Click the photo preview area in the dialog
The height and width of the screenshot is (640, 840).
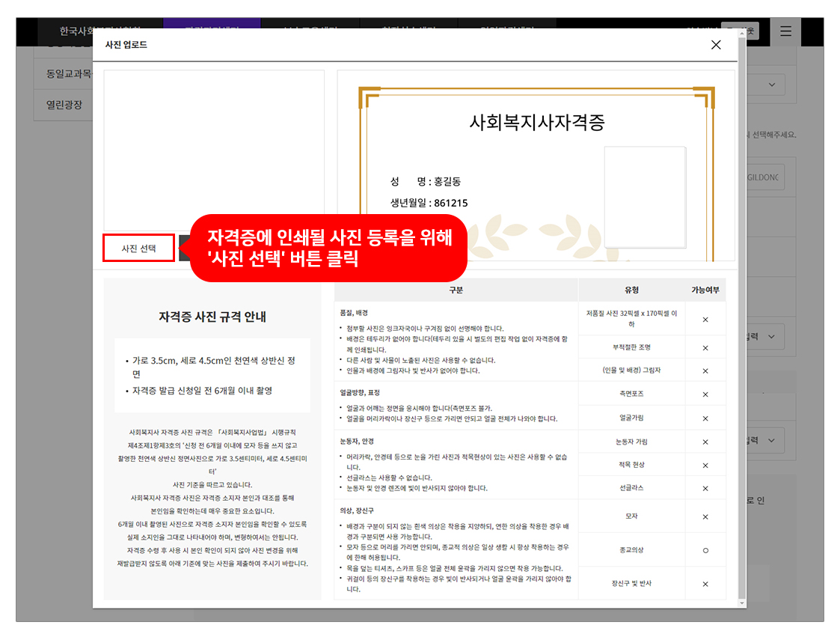pos(214,150)
